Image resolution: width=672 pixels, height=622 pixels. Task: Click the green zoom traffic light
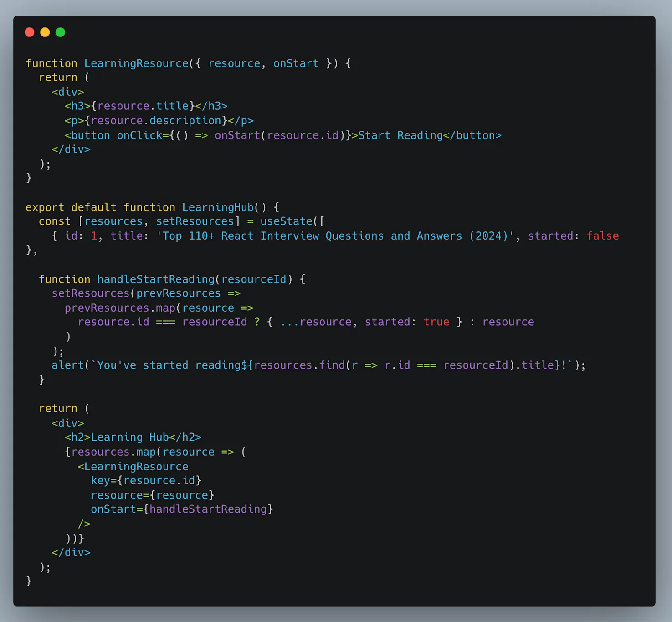click(x=60, y=32)
